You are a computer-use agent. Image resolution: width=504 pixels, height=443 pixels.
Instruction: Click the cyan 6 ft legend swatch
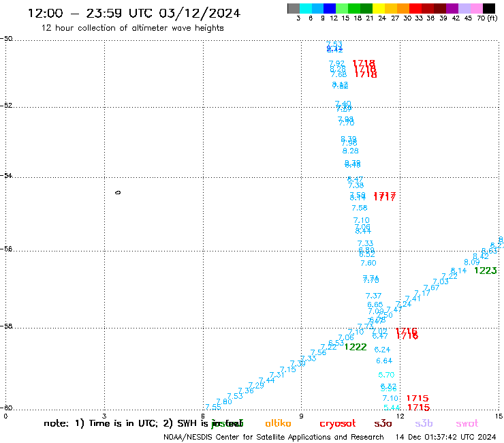(306, 8)
